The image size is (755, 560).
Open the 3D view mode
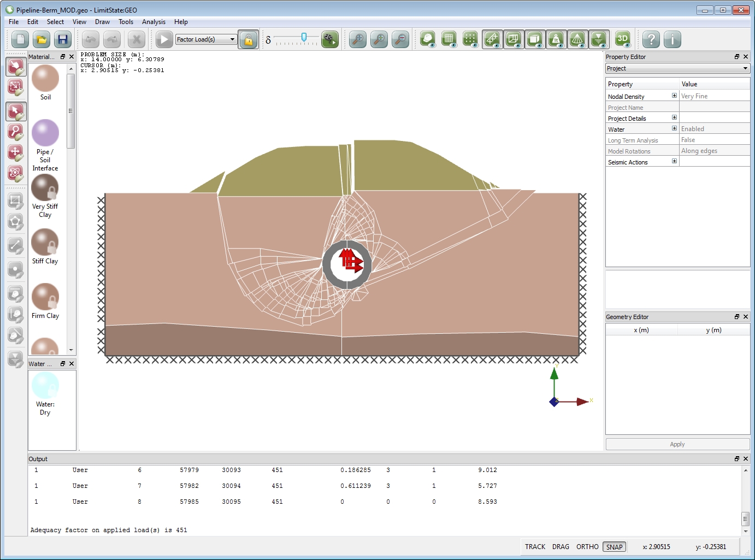623,39
